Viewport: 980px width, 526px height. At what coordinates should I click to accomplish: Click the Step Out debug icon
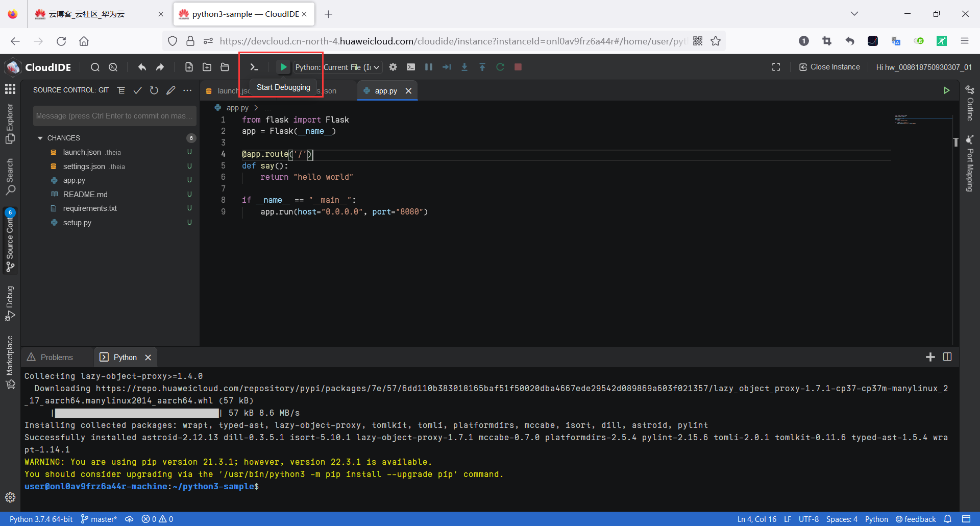(x=482, y=67)
